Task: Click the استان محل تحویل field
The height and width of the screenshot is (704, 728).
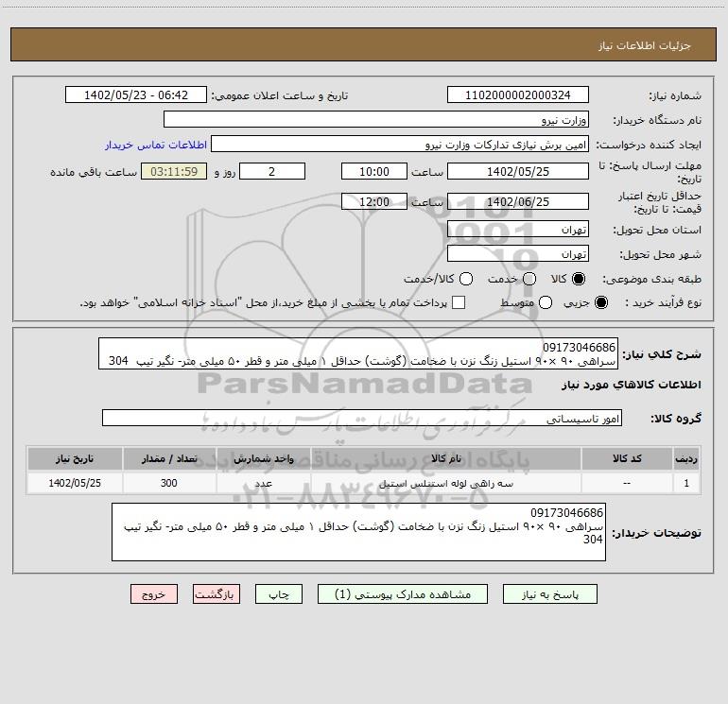Action: click(x=518, y=229)
